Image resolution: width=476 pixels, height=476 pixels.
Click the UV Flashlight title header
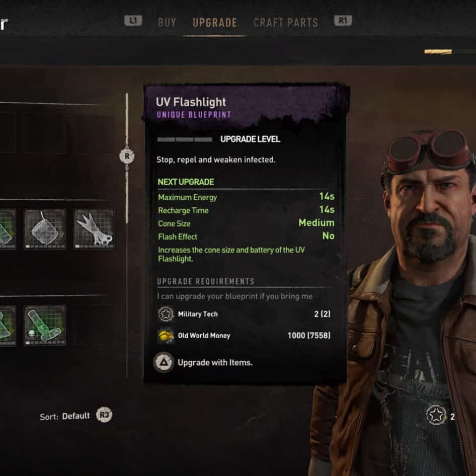click(x=191, y=102)
